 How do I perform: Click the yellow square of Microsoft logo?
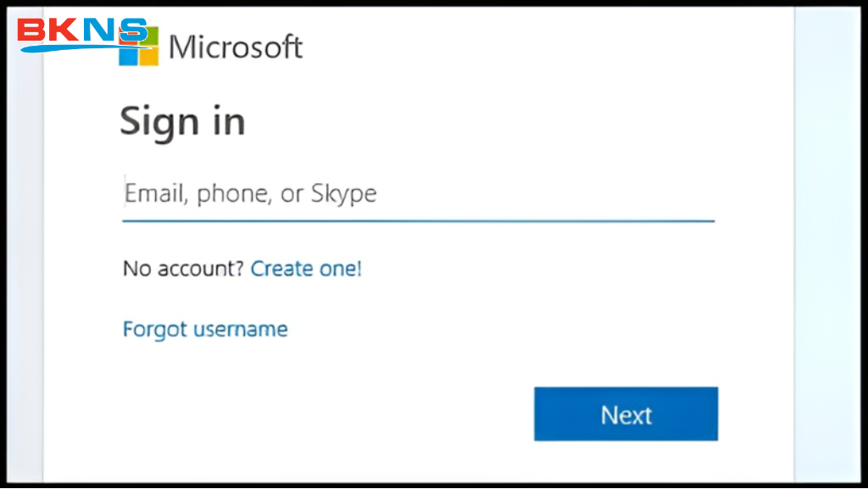pos(149,57)
